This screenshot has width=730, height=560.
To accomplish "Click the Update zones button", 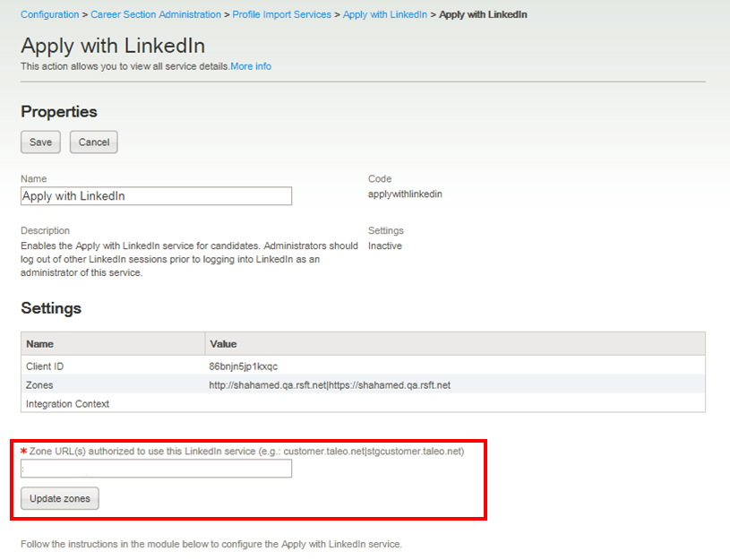I will coord(60,498).
